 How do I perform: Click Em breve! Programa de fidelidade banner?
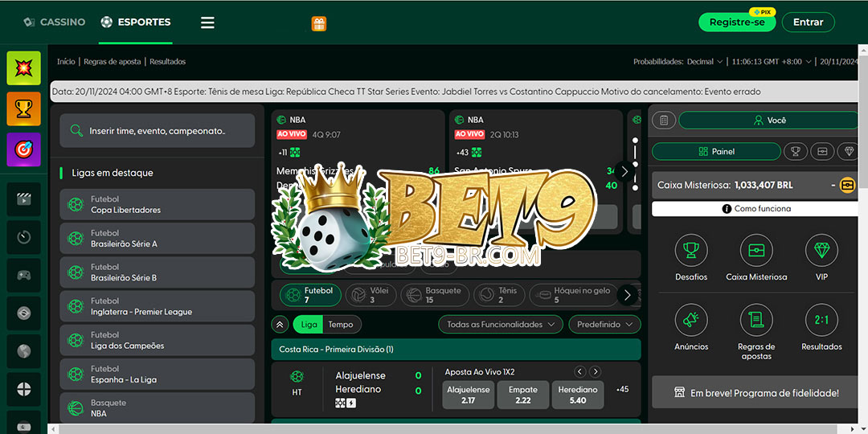756,392
